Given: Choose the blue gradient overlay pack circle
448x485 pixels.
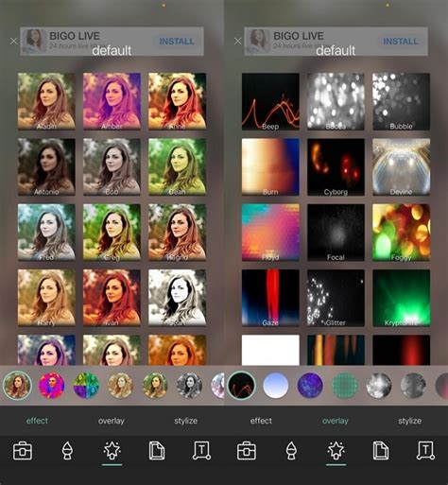Looking at the screenshot, I should pyautogui.click(x=275, y=385).
